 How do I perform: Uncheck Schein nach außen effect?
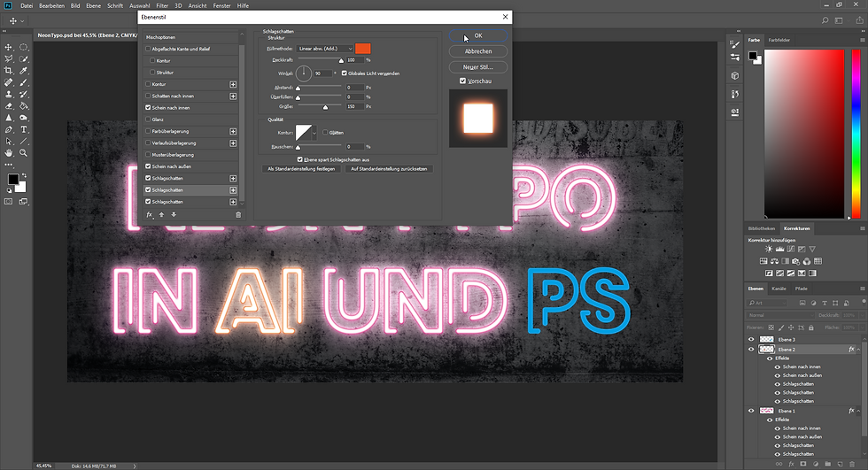point(148,166)
